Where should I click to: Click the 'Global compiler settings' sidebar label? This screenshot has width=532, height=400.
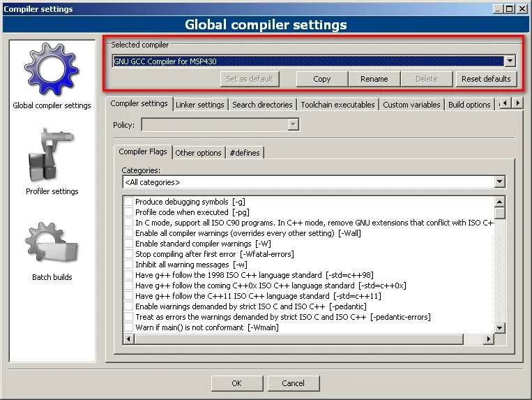(52, 105)
